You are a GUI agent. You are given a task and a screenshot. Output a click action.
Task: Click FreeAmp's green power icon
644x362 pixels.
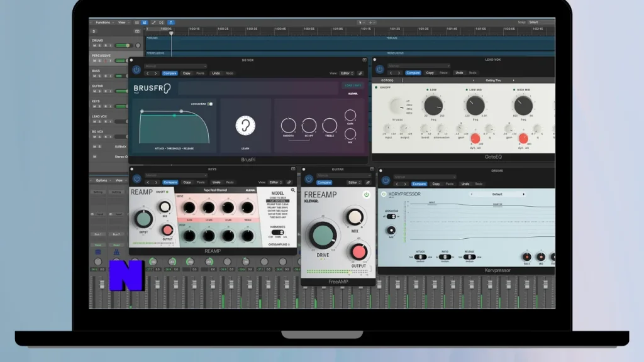[x=366, y=195]
